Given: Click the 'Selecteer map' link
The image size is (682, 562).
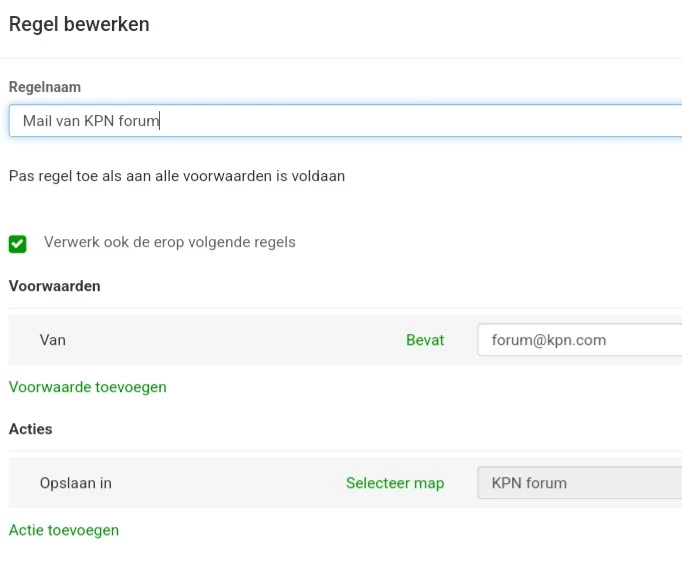Looking at the screenshot, I should (395, 483).
